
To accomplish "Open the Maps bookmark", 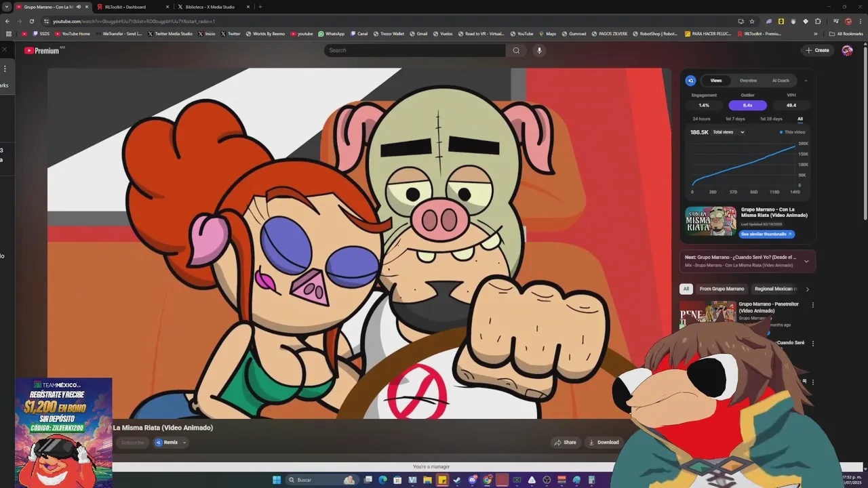I will pyautogui.click(x=547, y=33).
